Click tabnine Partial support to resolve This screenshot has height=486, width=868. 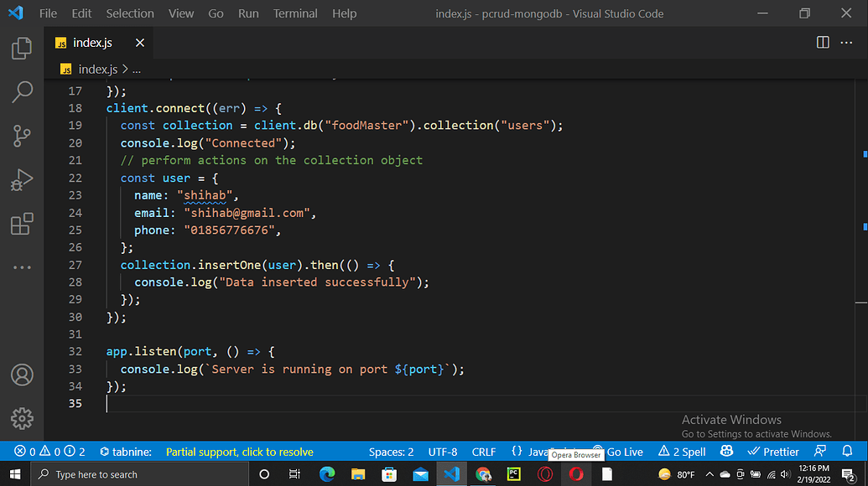point(239,452)
